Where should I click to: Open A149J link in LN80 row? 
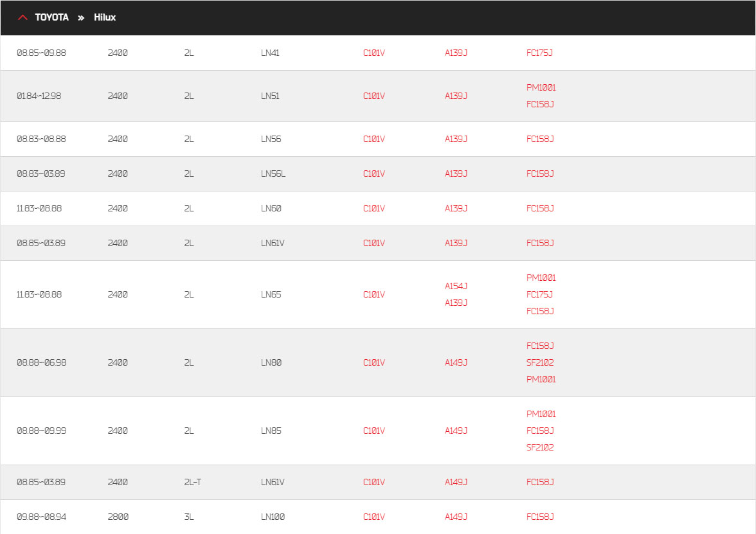pos(456,362)
